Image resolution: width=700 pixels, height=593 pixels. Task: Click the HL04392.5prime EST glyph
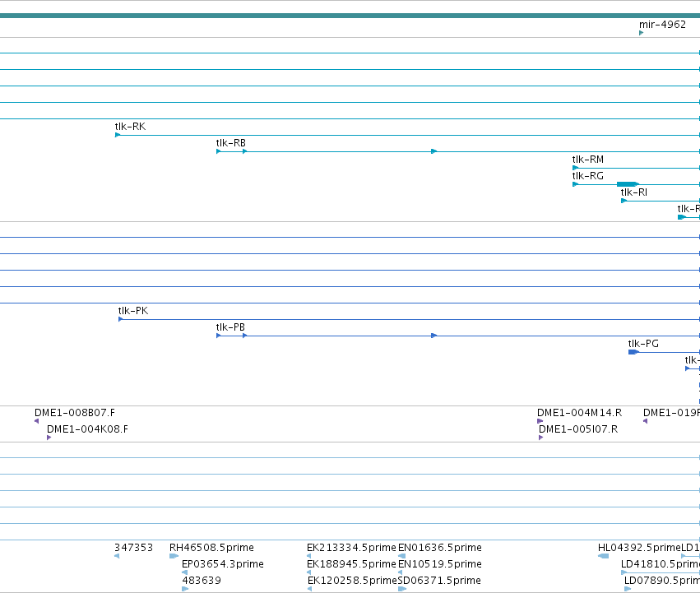click(603, 556)
